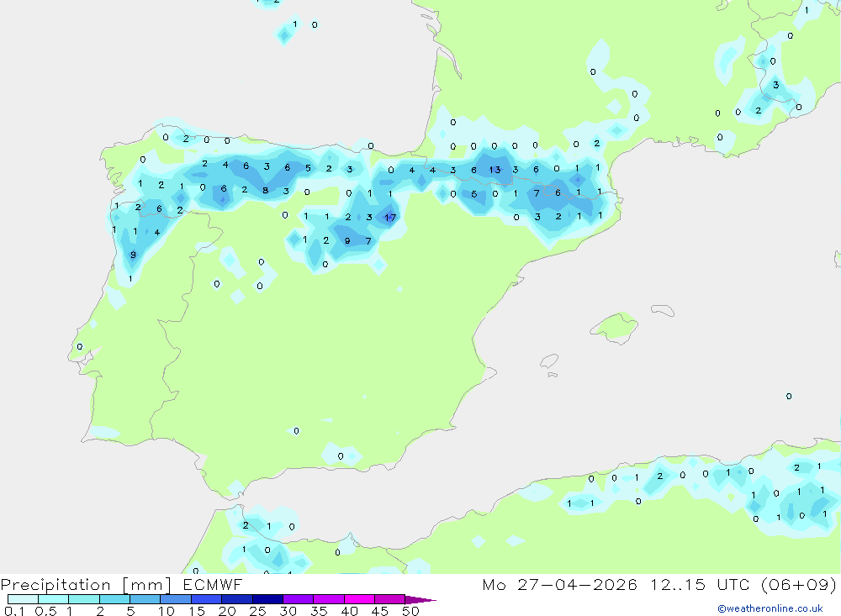Click the "(06+09)" forecast offset text
This screenshot has height=616, width=841.
point(799,584)
